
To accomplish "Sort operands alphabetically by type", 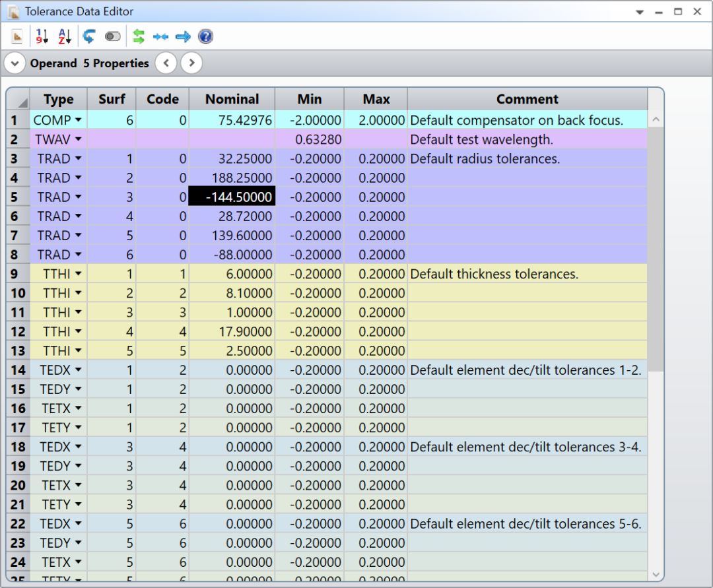I will 64,37.
